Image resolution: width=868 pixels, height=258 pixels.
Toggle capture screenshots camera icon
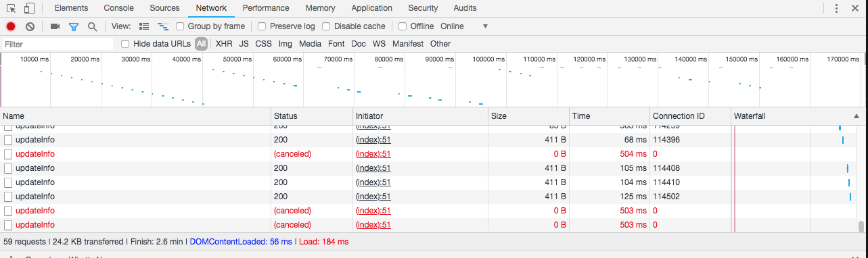pyautogui.click(x=55, y=26)
